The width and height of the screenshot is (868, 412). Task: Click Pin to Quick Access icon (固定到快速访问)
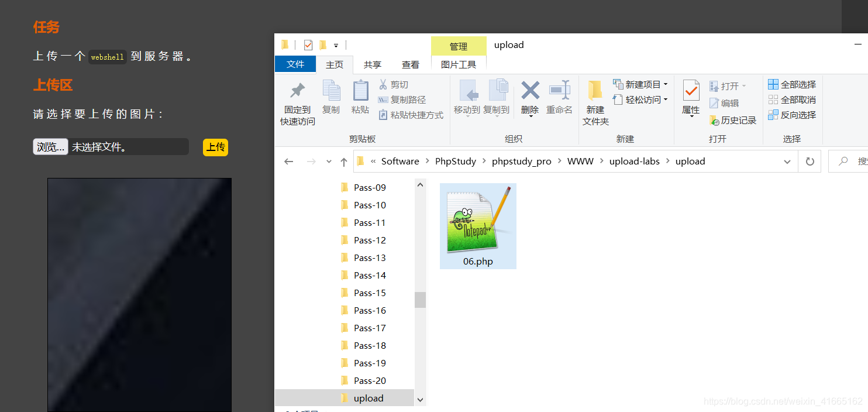[x=298, y=91]
